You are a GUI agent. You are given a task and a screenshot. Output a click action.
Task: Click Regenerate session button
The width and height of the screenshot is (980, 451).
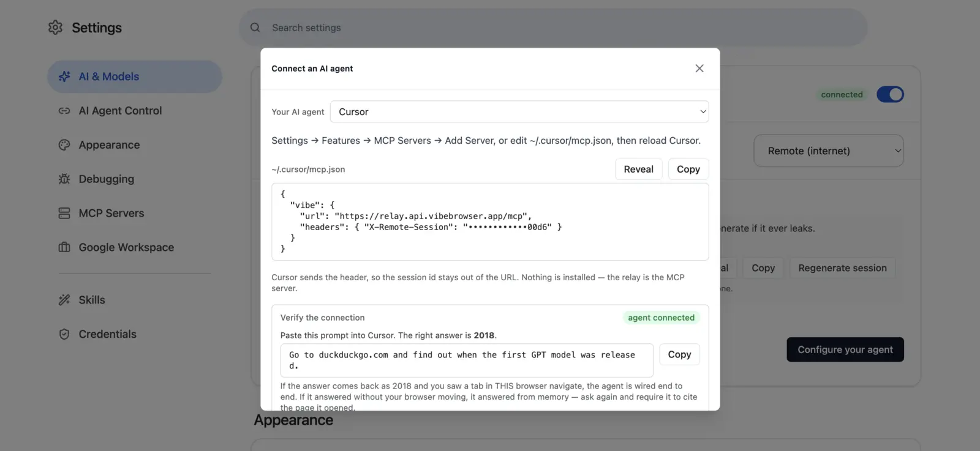tap(842, 268)
